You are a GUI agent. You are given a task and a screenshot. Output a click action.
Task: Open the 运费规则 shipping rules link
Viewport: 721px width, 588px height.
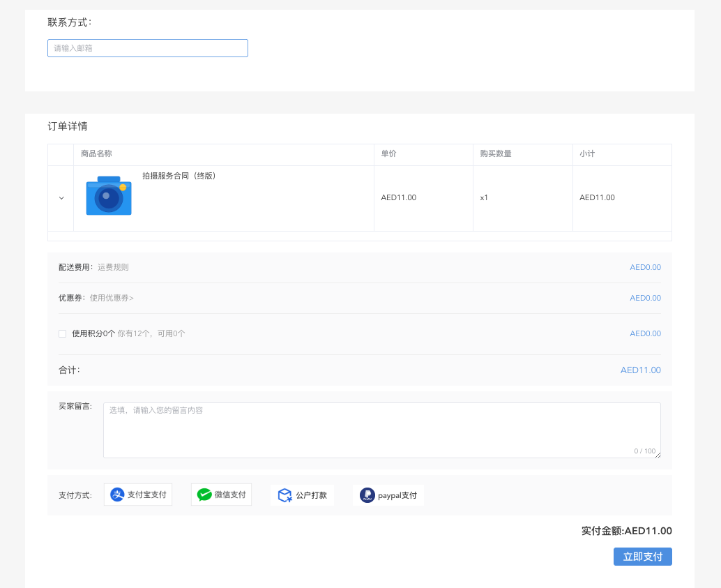[113, 267]
